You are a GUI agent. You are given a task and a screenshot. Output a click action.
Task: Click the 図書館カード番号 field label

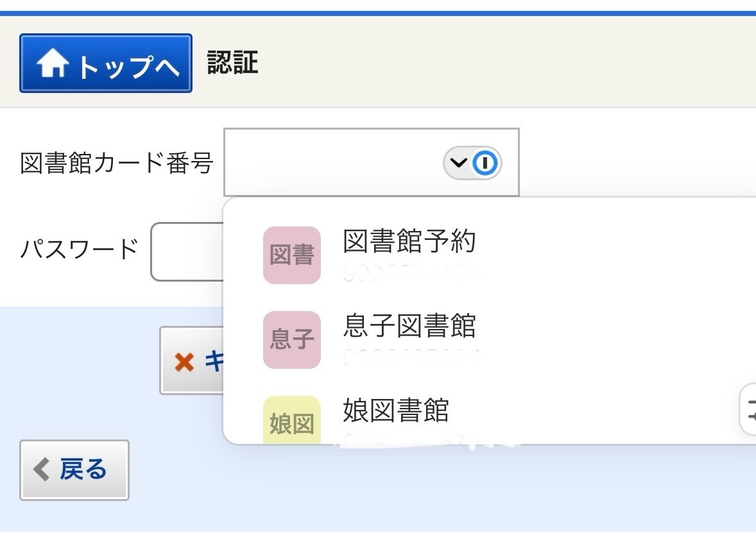(x=116, y=164)
